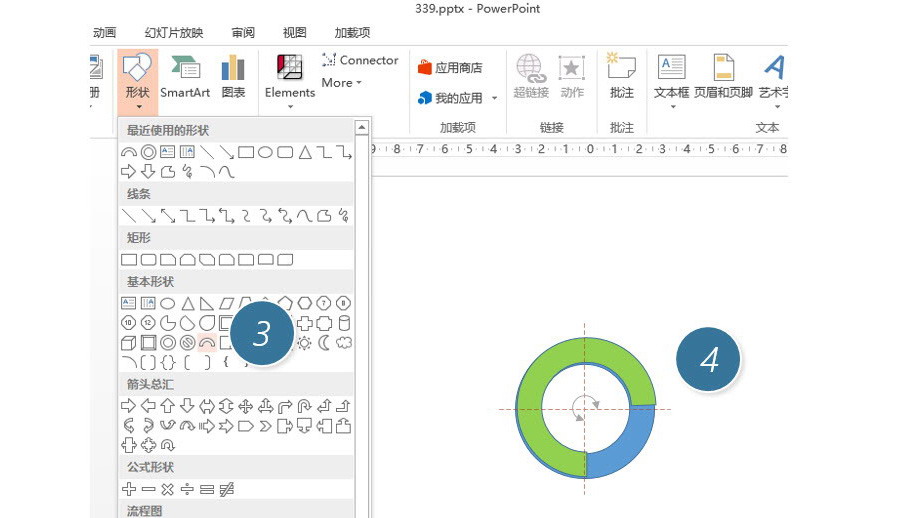The width and height of the screenshot is (900, 518).
Task: Click the 图表 chart icon
Action: 233,77
